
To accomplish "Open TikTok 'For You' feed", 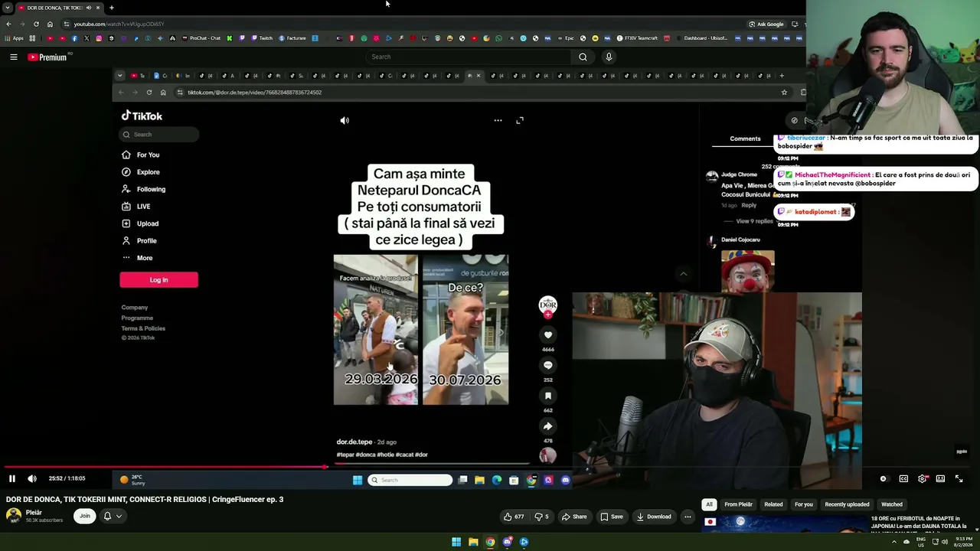I will (141, 155).
